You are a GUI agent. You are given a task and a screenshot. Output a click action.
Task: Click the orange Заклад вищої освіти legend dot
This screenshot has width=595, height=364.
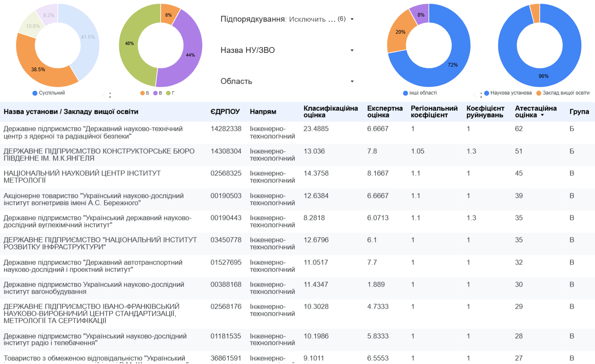point(539,93)
